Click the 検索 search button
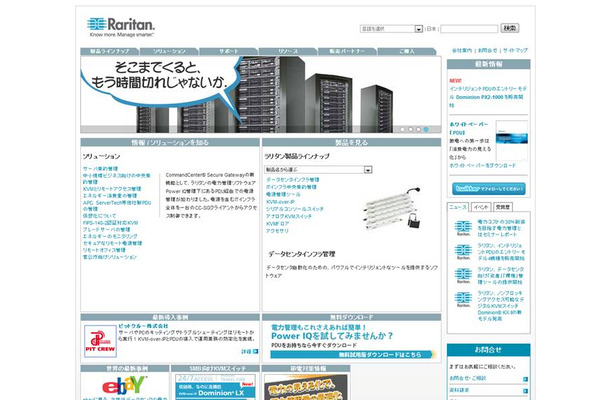The height and width of the screenshot is (400, 610). [510, 28]
